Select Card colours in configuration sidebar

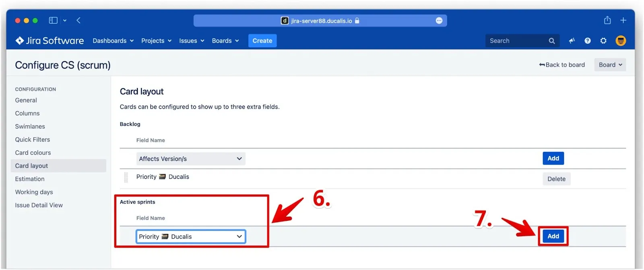click(33, 153)
